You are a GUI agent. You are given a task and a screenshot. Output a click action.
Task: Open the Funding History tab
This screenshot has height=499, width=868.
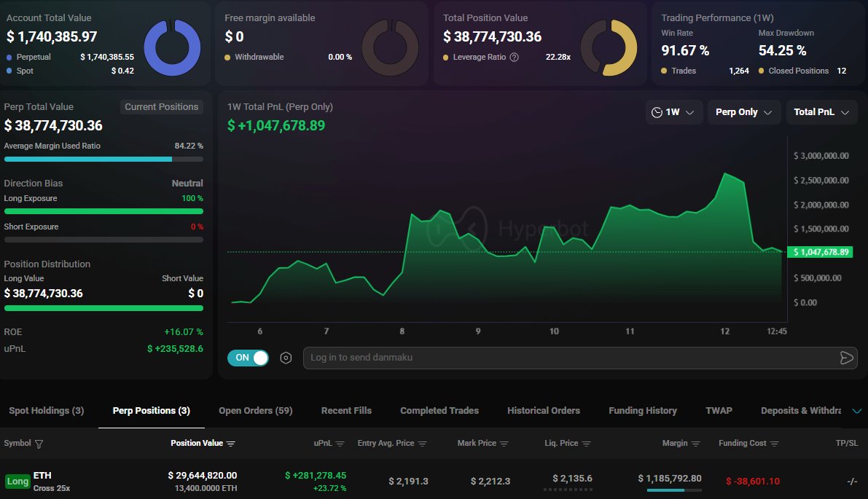(642, 411)
